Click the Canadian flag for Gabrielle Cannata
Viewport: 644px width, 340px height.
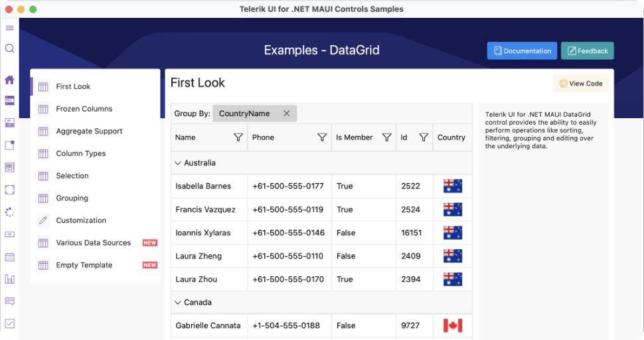(x=452, y=325)
